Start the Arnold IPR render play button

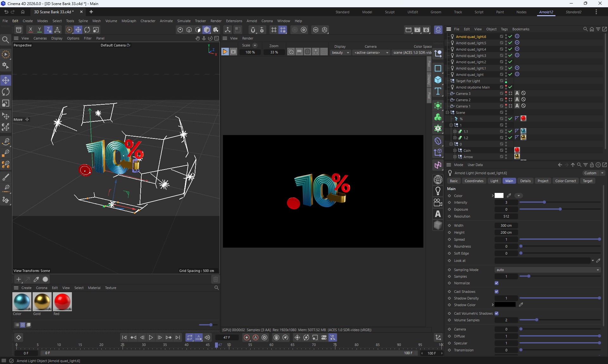point(225,52)
